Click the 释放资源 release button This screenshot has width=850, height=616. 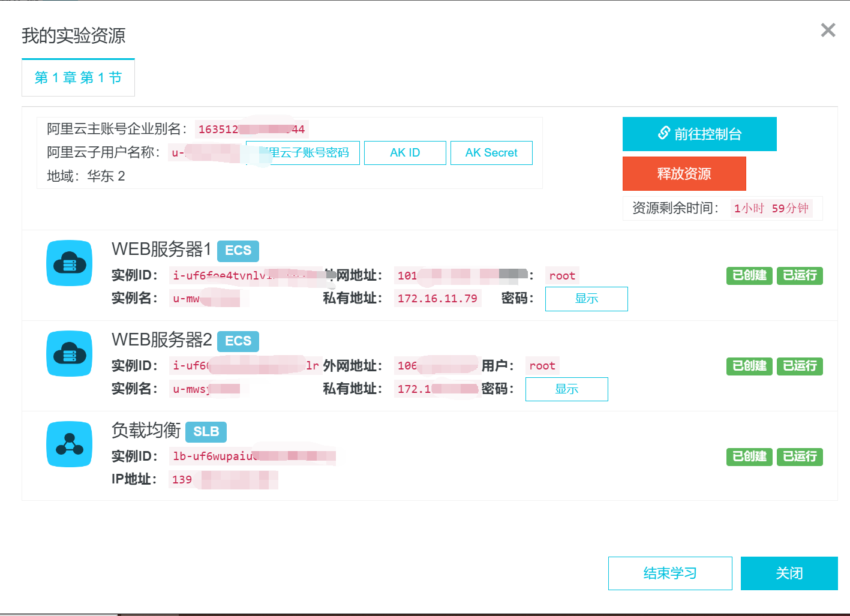684,174
